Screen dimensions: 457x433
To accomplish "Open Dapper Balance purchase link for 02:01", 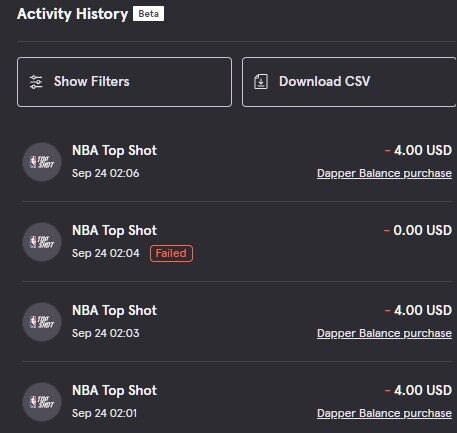I will click(x=384, y=413).
